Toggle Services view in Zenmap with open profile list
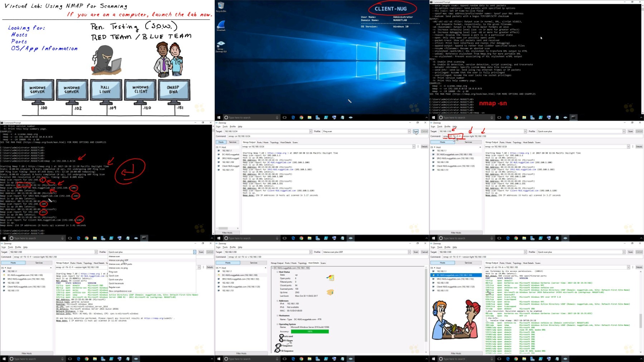 [x=39, y=263]
